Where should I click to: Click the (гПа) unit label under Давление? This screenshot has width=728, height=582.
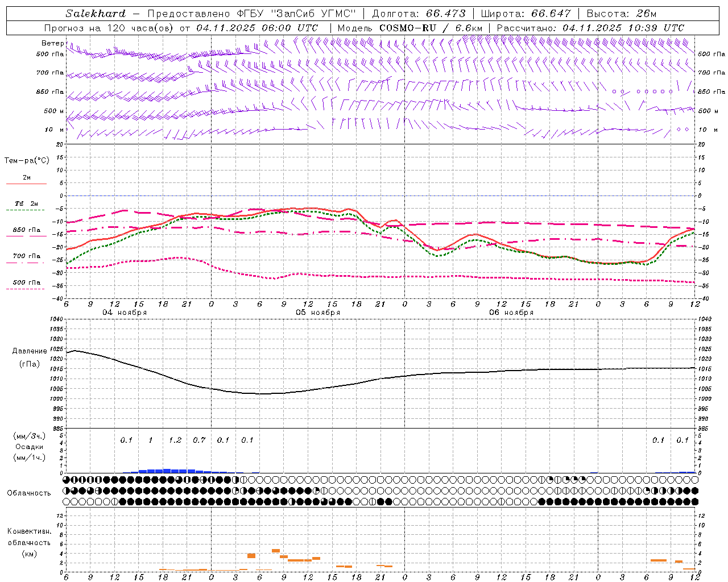(x=30, y=364)
